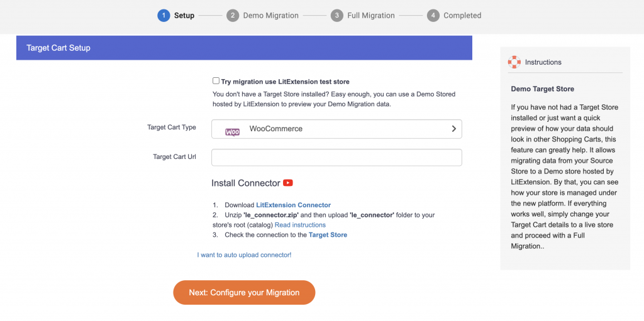Expand the WooCommerce selector chevron arrow
The height and width of the screenshot is (321, 644).
(x=454, y=129)
